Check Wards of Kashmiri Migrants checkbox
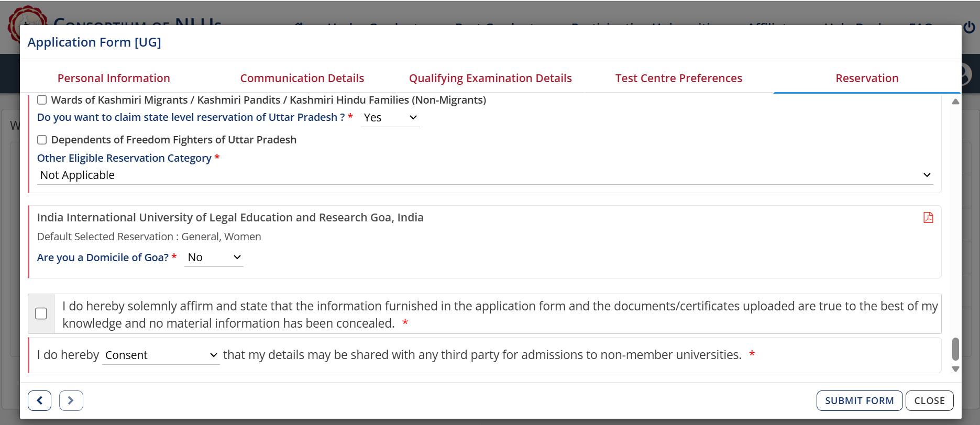980x425 pixels. pyautogui.click(x=42, y=100)
